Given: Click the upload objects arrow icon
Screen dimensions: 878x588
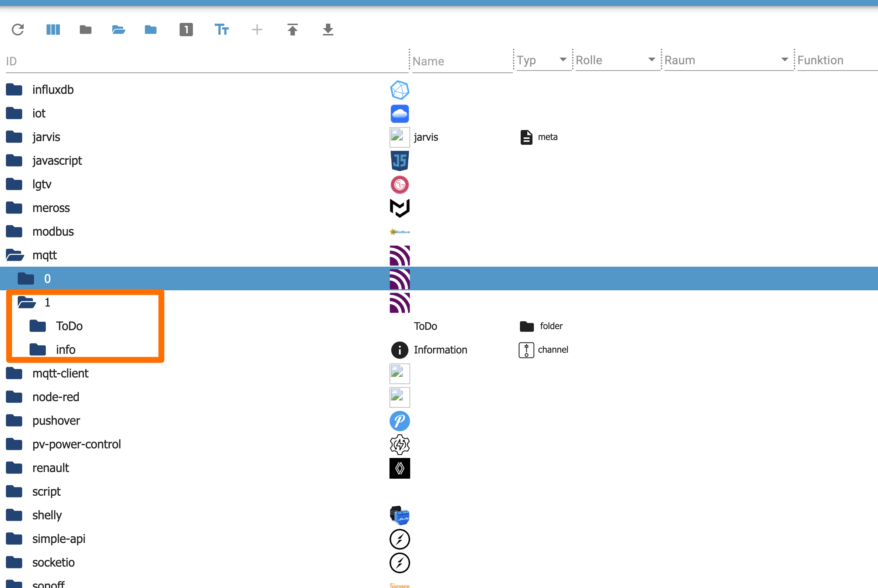Looking at the screenshot, I should [x=292, y=30].
